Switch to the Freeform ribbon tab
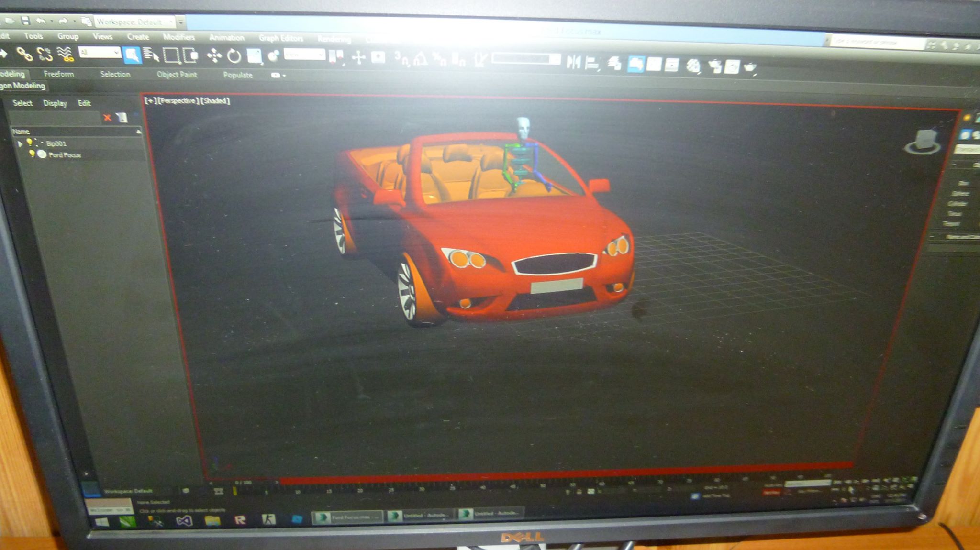 (x=59, y=74)
